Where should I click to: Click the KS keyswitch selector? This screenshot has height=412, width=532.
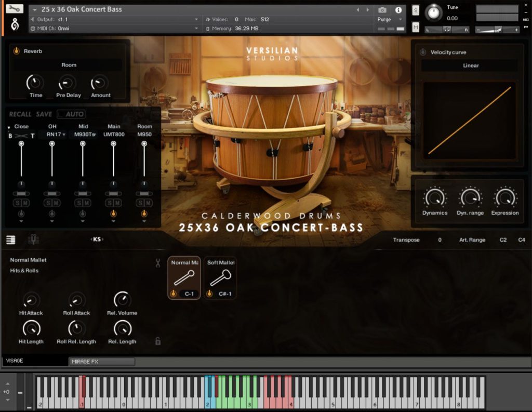[97, 240]
